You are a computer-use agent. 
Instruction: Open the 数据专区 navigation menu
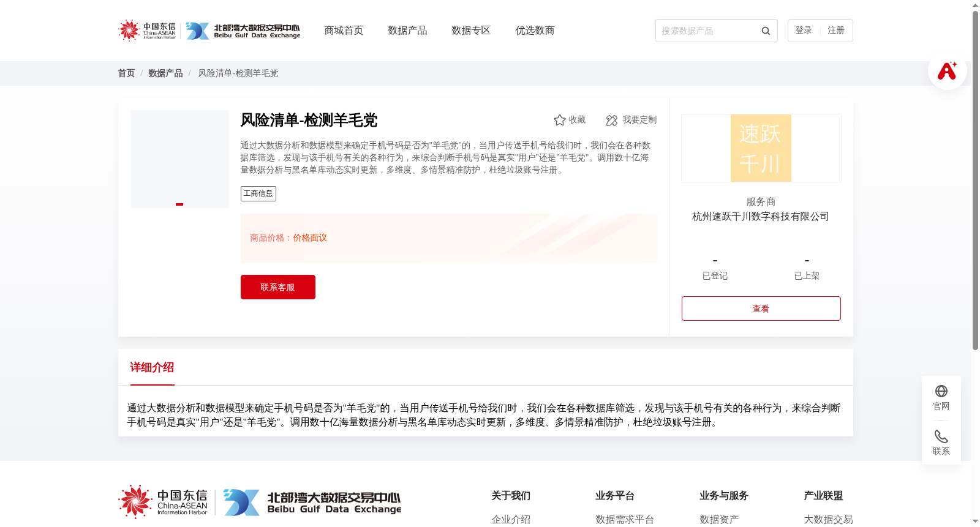[471, 31]
